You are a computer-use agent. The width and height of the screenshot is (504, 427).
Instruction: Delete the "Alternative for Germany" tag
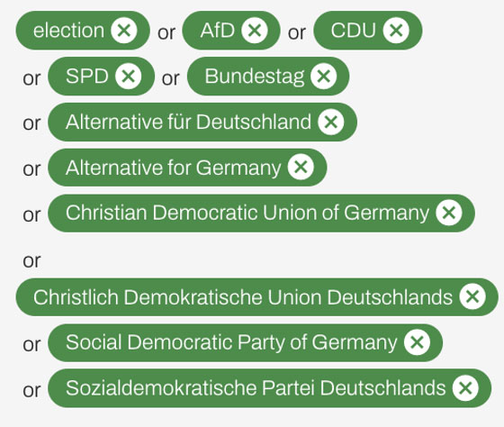pos(301,167)
